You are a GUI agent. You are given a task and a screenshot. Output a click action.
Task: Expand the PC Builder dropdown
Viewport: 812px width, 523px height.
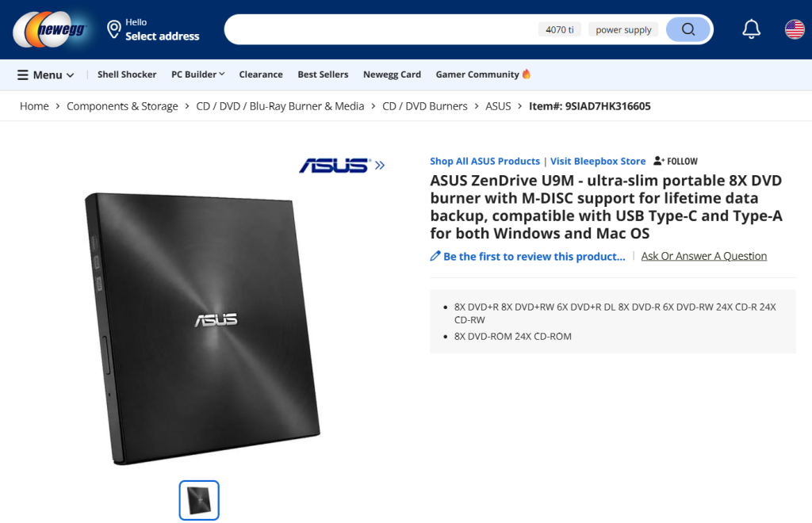tap(197, 74)
